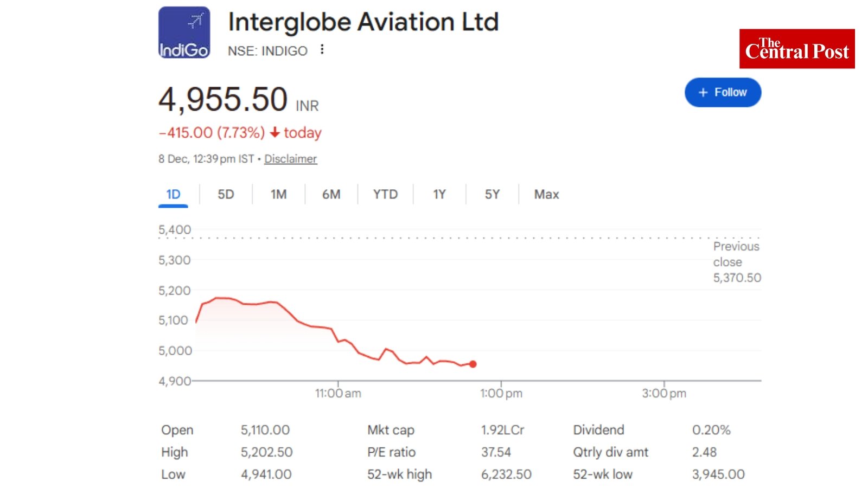Select the YTD time range
Viewport: 868px width, 488px height.
(385, 194)
